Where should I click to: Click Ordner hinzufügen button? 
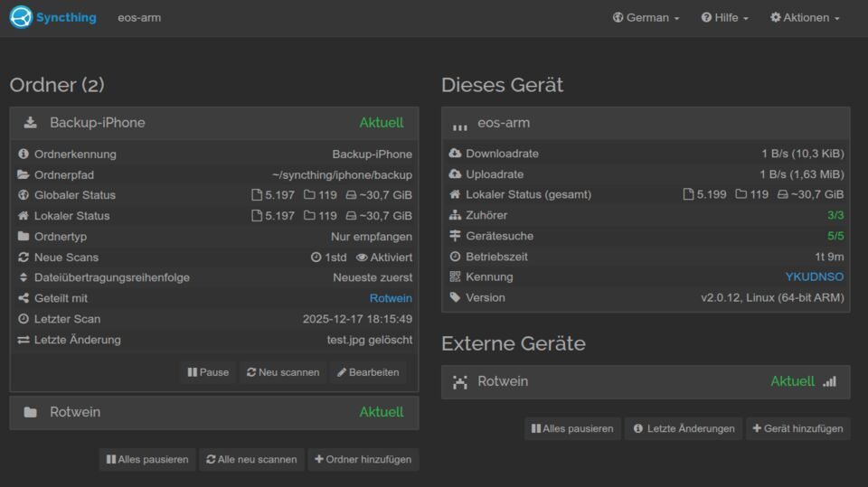[363, 459]
